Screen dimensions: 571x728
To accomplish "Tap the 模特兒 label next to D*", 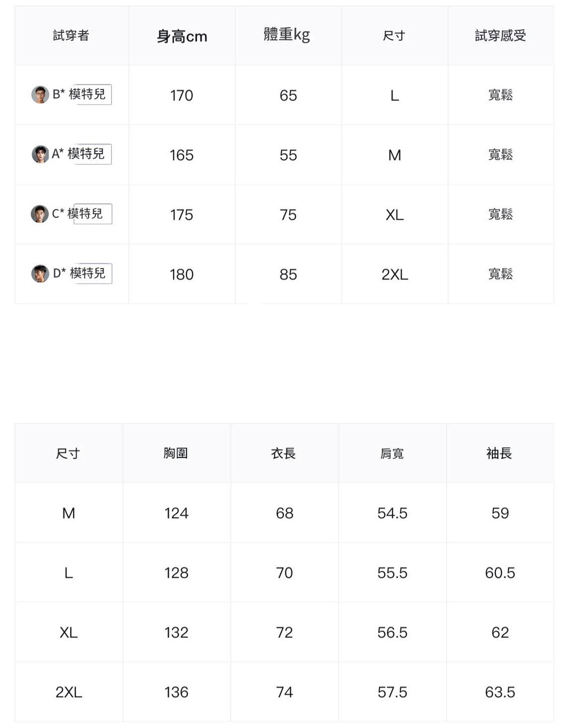I will tap(88, 273).
